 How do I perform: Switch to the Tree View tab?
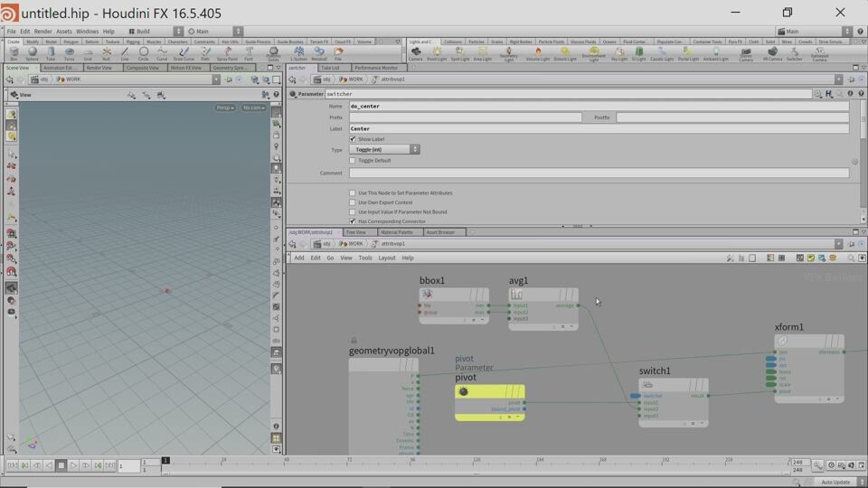click(356, 232)
